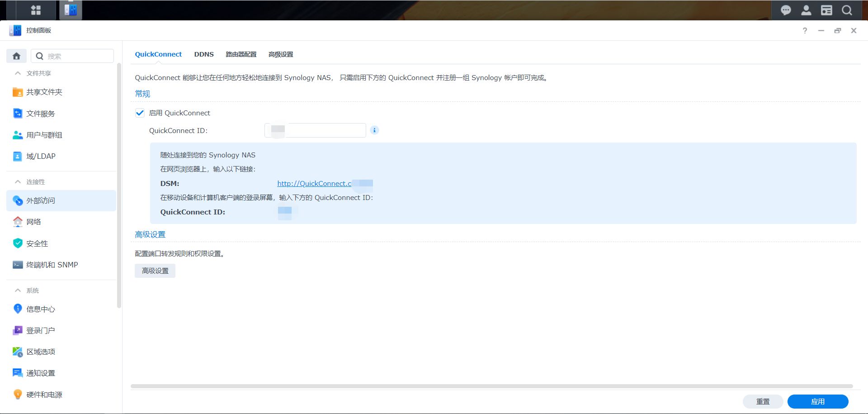
Task: Open the widgets panel icon
Action: point(826,10)
